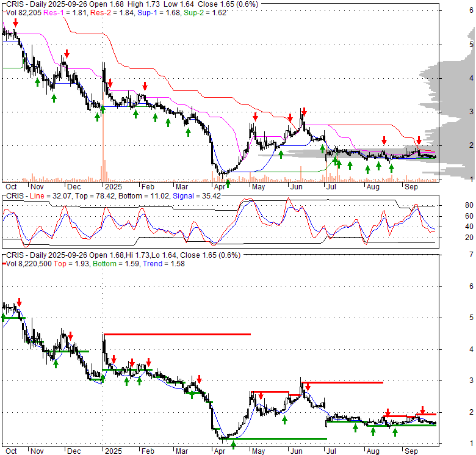Screen dimensions: 476x455
Task: Click the green buy arrow below the April low in the top chart
Action: pos(228,183)
